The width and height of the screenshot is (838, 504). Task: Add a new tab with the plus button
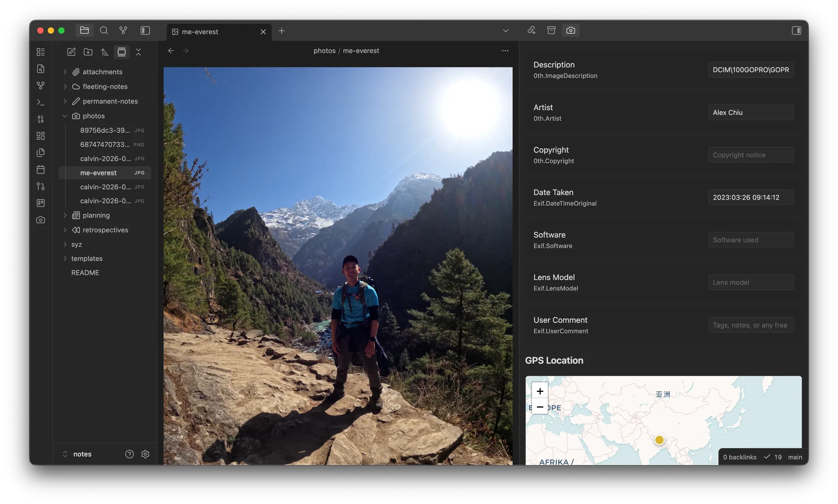[x=282, y=31]
